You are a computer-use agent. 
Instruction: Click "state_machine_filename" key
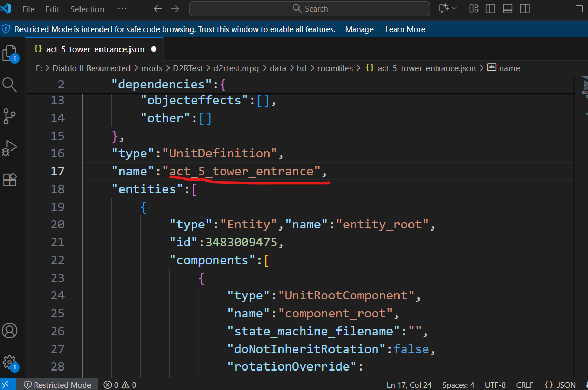click(x=314, y=331)
